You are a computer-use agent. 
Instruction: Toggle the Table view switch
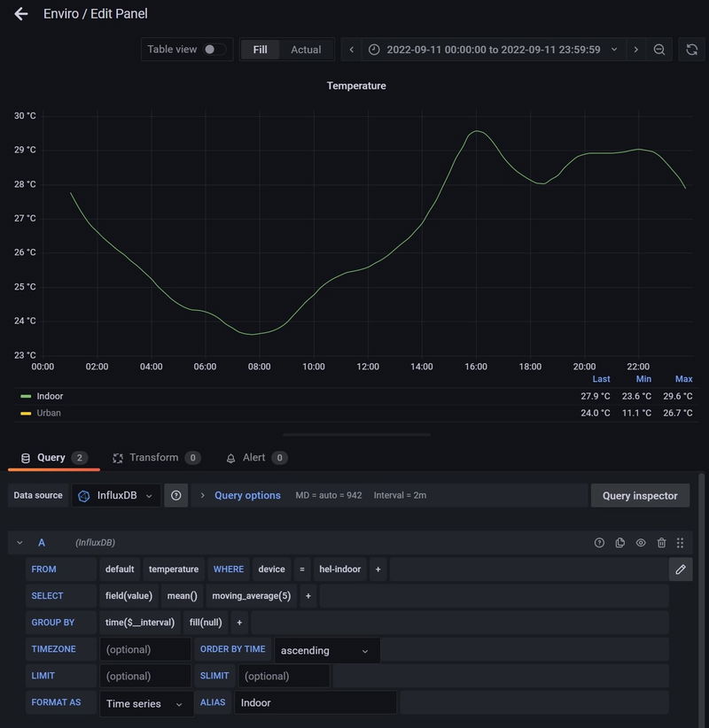pos(214,50)
